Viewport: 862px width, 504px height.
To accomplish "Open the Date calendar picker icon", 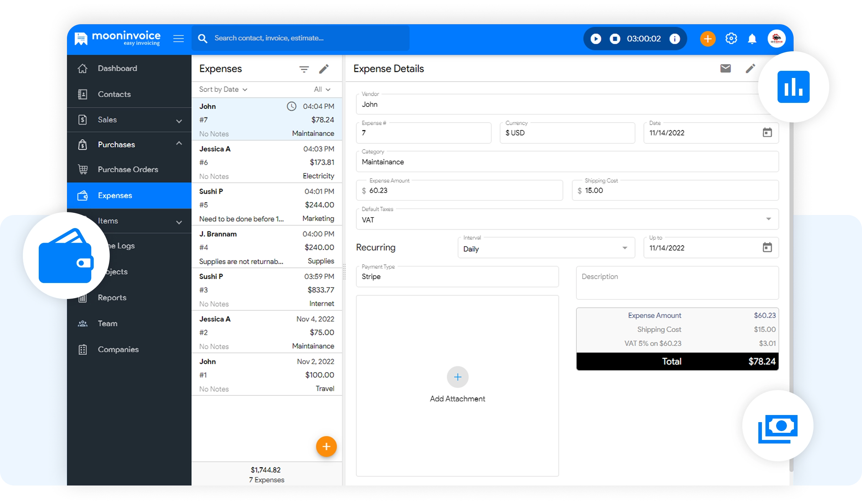I will tap(767, 133).
